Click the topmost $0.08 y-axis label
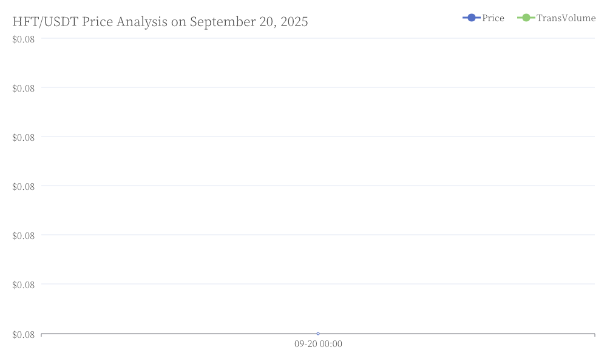The height and width of the screenshot is (364, 607). (23, 39)
